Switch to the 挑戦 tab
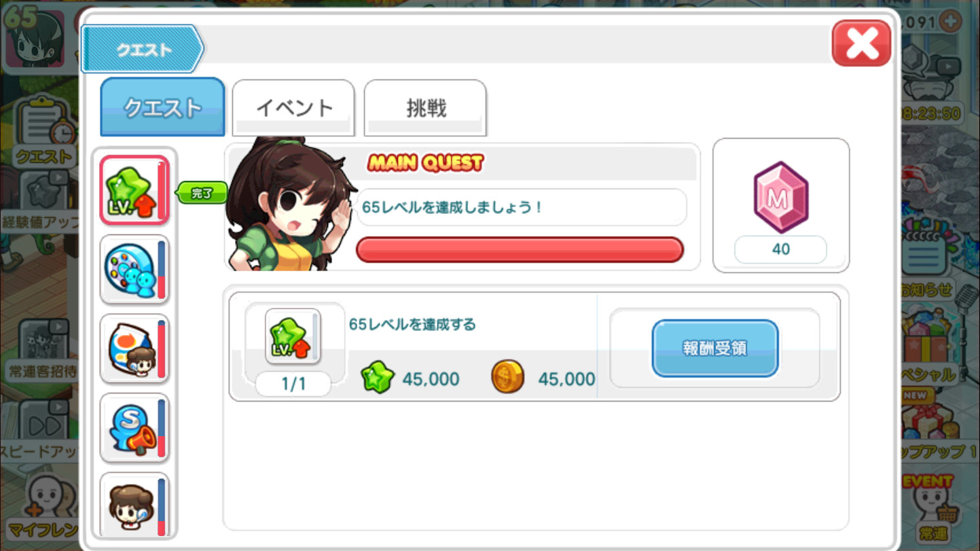980x551 pixels. click(425, 107)
